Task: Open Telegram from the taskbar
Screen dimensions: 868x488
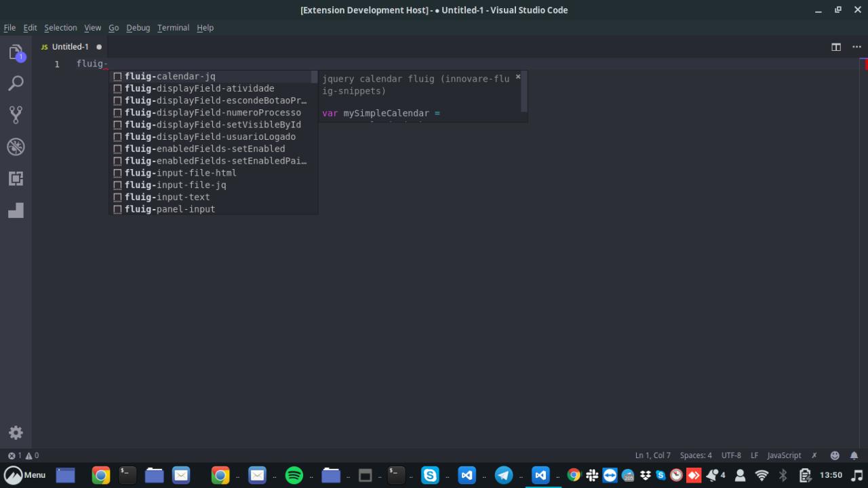Action: tap(503, 475)
